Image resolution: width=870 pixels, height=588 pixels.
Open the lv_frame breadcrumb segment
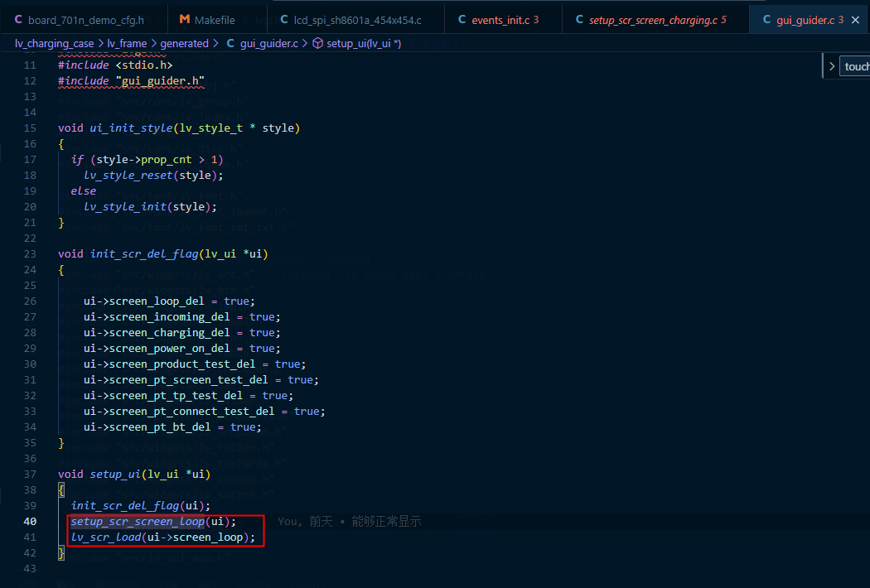(127, 43)
